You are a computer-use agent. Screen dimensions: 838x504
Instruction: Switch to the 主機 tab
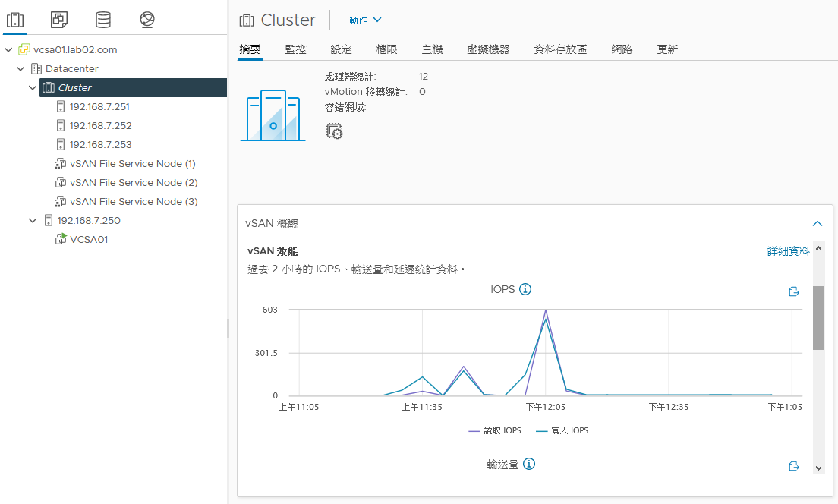[433, 49]
